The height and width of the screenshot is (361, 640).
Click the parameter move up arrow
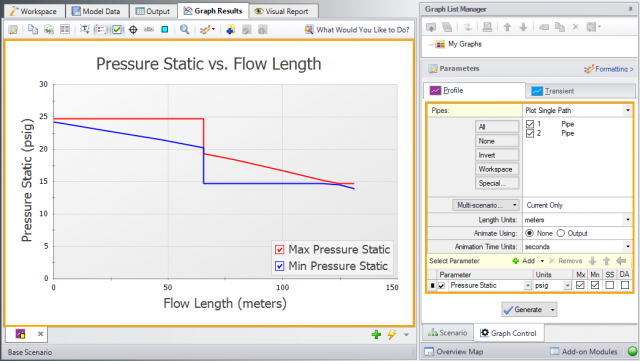[x=607, y=261]
